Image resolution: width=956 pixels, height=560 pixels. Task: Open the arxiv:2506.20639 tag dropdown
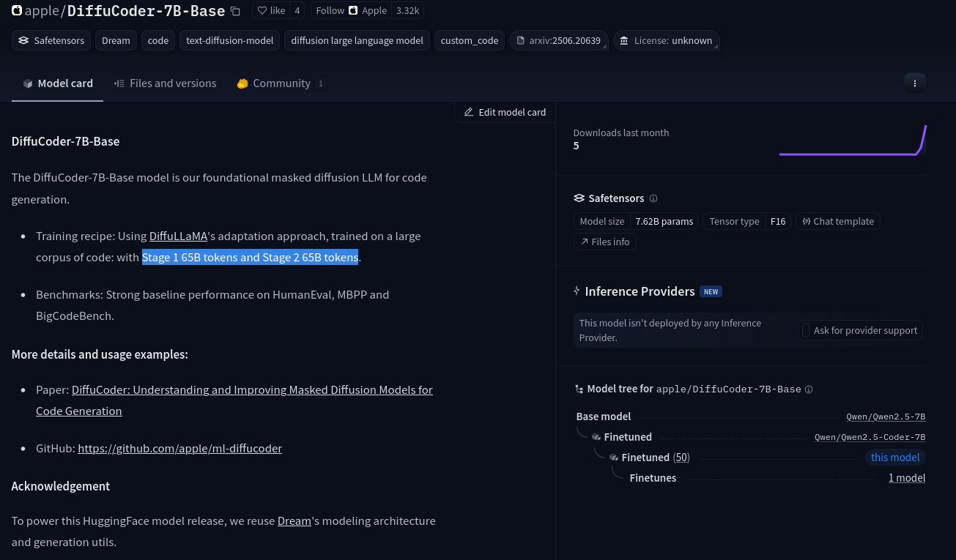(x=559, y=41)
